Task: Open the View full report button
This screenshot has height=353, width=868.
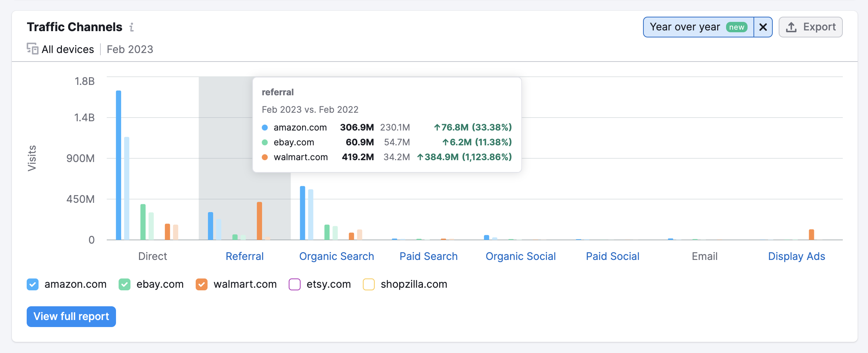Action: click(x=71, y=316)
